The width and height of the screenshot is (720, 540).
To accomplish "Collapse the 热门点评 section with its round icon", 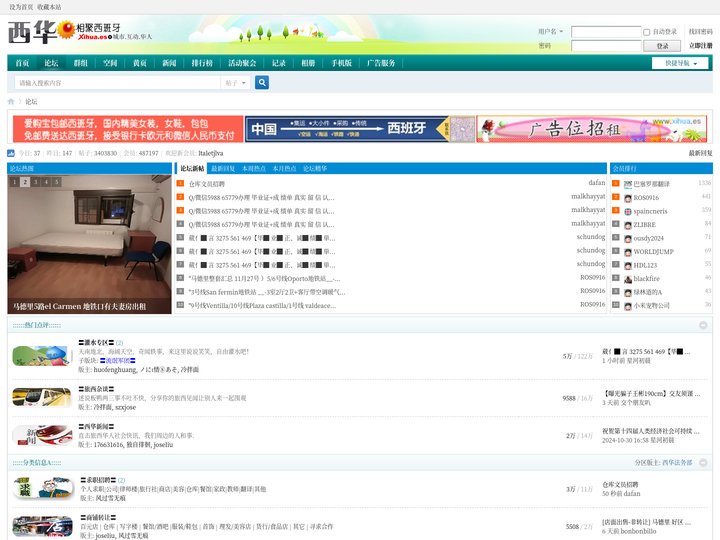I will coord(703,325).
